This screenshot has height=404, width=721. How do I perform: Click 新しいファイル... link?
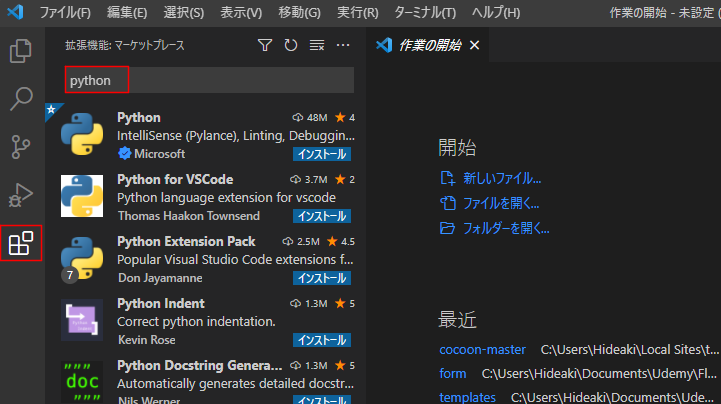502,178
